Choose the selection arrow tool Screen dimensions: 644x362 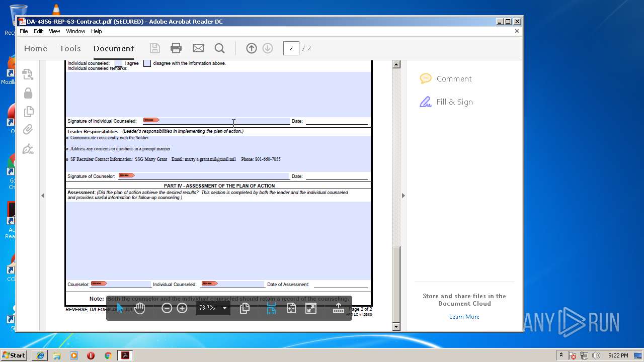tap(120, 308)
